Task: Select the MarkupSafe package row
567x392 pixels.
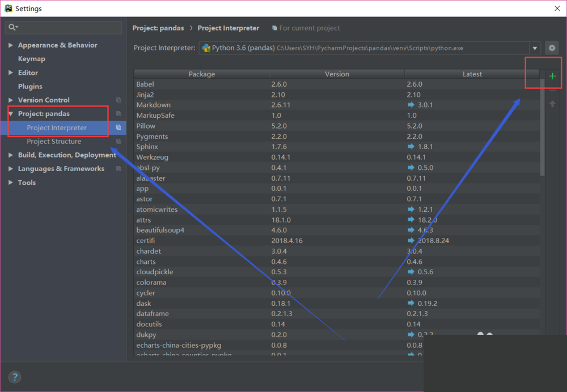Action: (x=337, y=115)
